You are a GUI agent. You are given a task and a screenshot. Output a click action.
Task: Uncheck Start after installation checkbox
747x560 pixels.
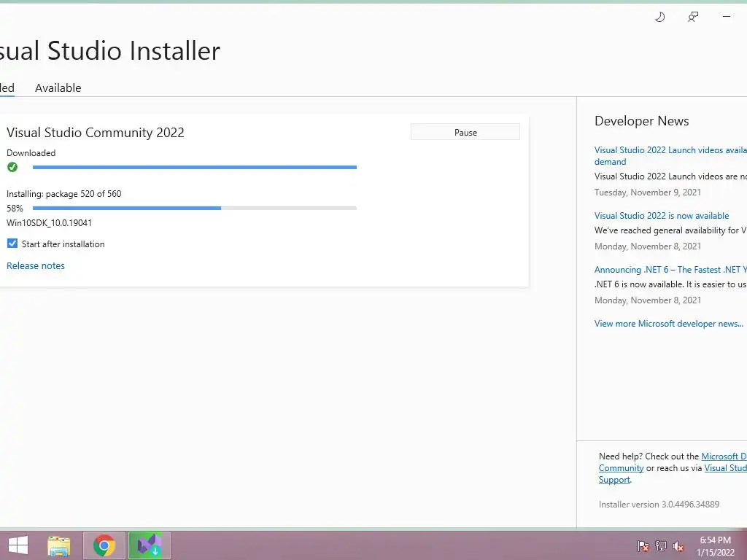click(12, 244)
